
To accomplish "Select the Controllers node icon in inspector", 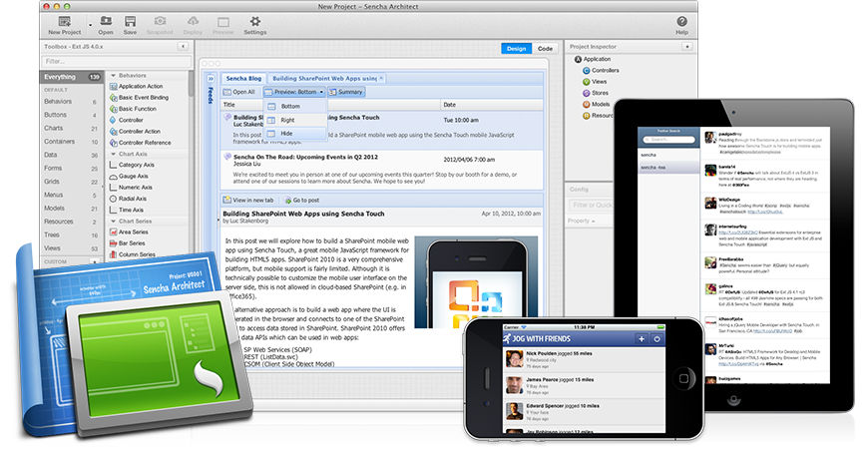I will pos(585,71).
